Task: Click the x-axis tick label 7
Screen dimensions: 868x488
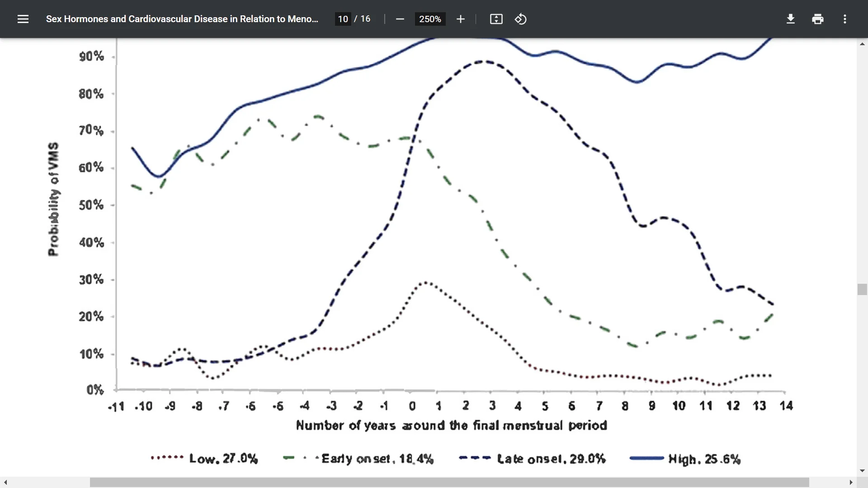Action: pos(599,406)
